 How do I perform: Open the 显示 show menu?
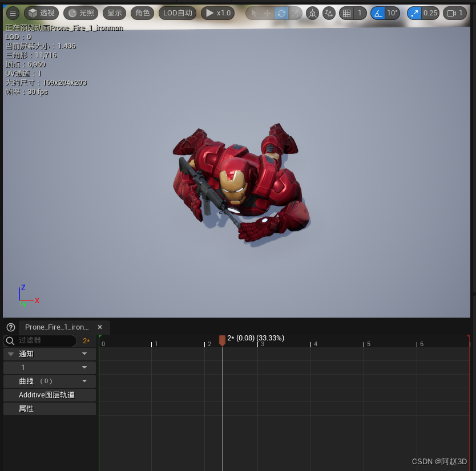coord(115,13)
